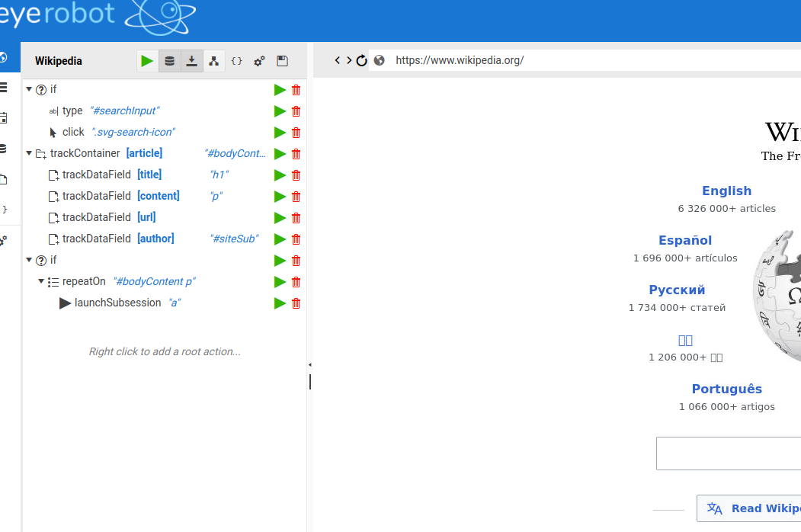Select the trackDataField [author] row
Screen dimensions: 801x532
pos(164,239)
